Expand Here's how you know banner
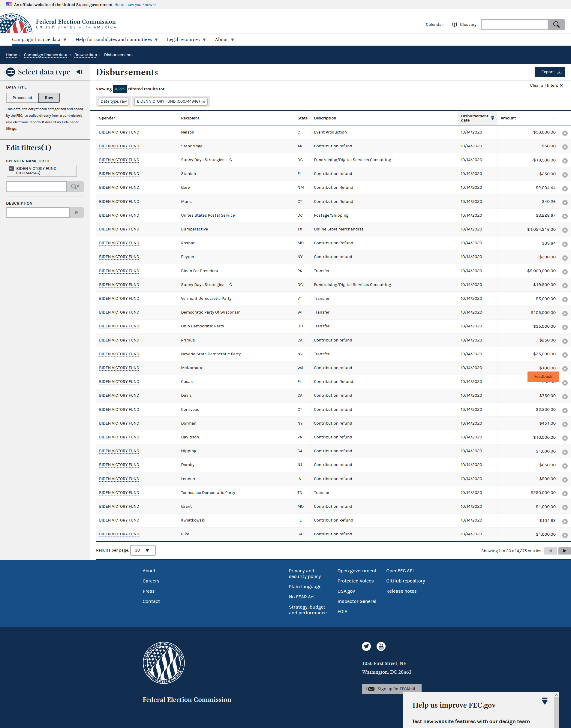Screen dimensions: 571x728 tap(135, 5)
